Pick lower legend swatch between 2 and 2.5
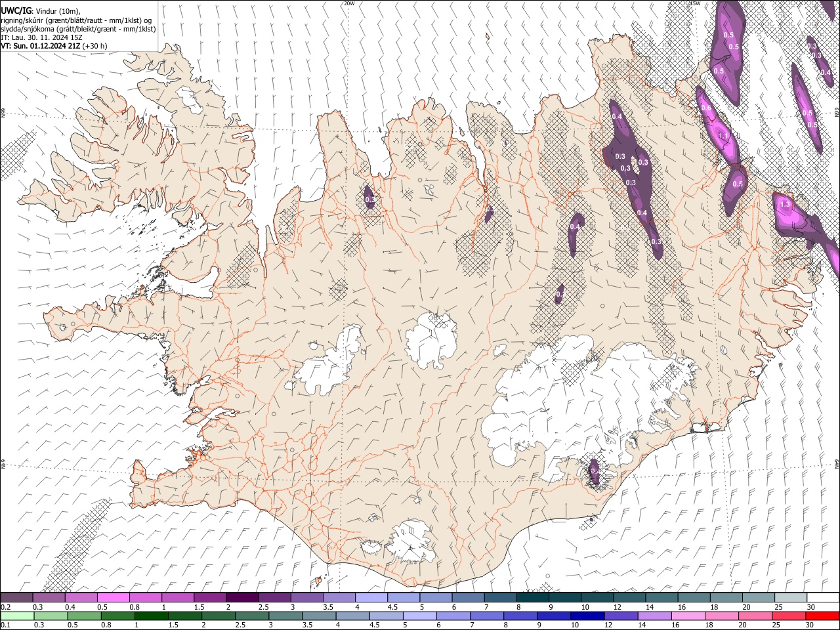The image size is (840, 630). pyautogui.click(x=218, y=616)
